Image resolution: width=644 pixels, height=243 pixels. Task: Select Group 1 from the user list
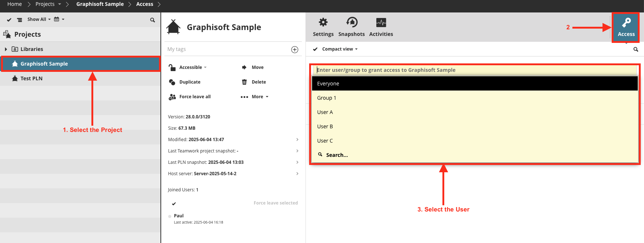pos(475,98)
